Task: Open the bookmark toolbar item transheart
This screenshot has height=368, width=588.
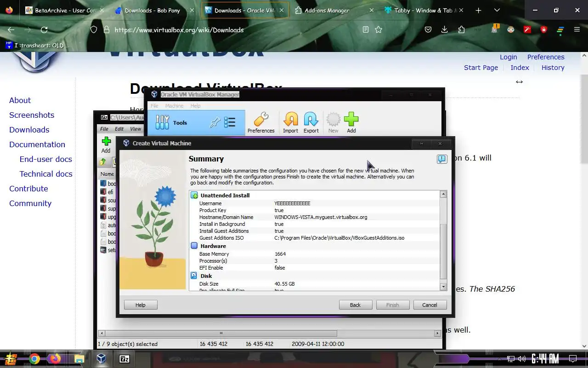Action: (x=37, y=45)
